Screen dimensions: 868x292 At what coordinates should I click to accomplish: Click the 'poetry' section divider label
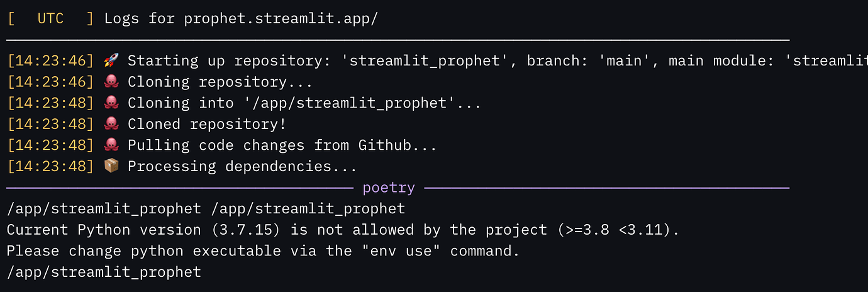pyautogui.click(x=389, y=188)
